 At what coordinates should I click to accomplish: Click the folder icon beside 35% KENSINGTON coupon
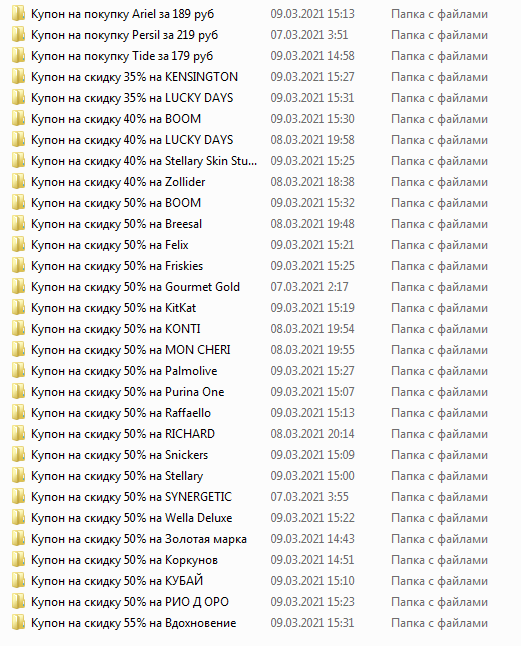tap(19, 77)
